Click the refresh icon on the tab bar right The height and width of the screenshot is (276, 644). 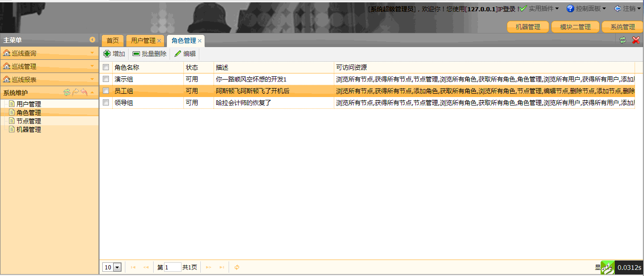coord(623,40)
